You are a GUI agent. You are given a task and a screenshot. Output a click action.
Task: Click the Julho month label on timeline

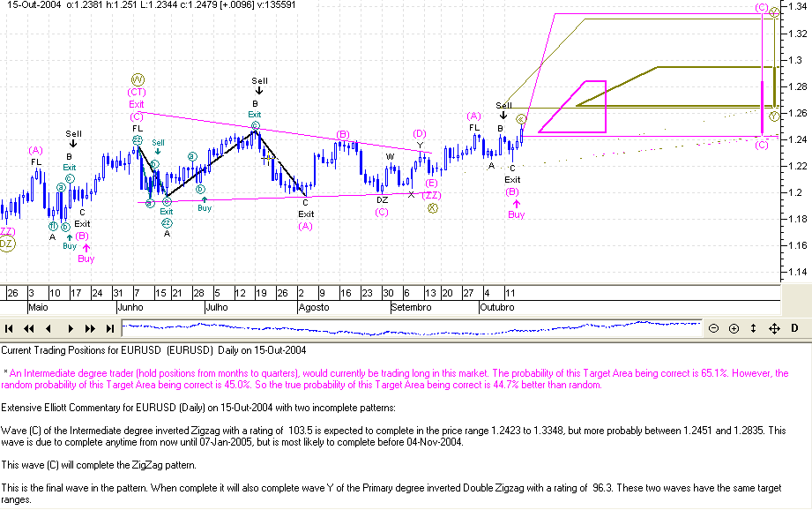[217, 307]
